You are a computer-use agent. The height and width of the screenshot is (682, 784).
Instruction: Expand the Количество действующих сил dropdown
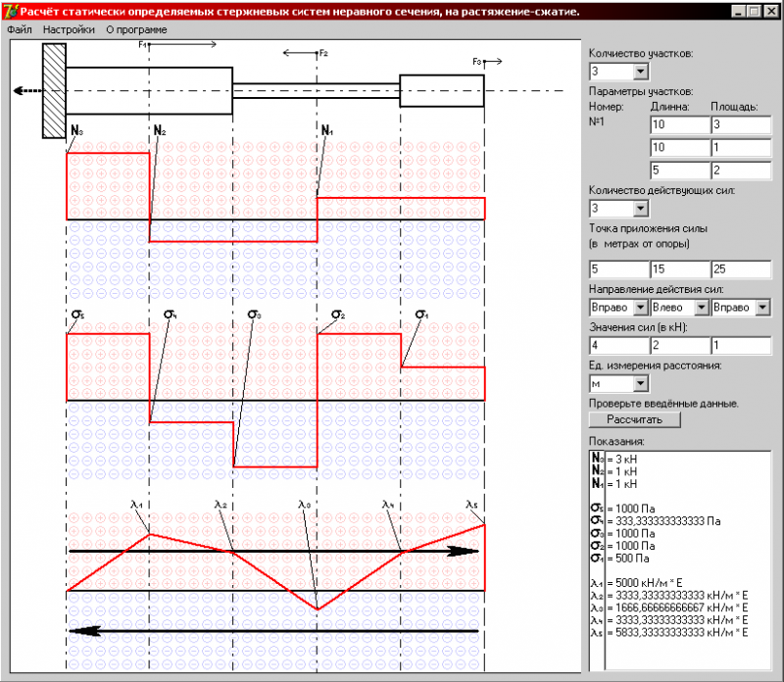point(641,208)
